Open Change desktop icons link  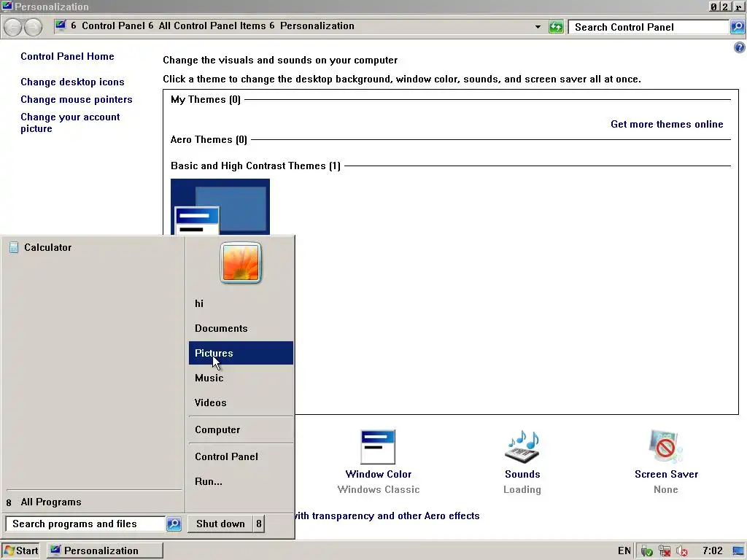(x=72, y=82)
